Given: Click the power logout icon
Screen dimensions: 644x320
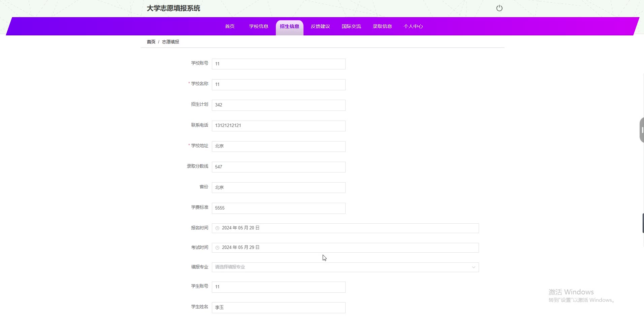Looking at the screenshot, I should tap(499, 8).
